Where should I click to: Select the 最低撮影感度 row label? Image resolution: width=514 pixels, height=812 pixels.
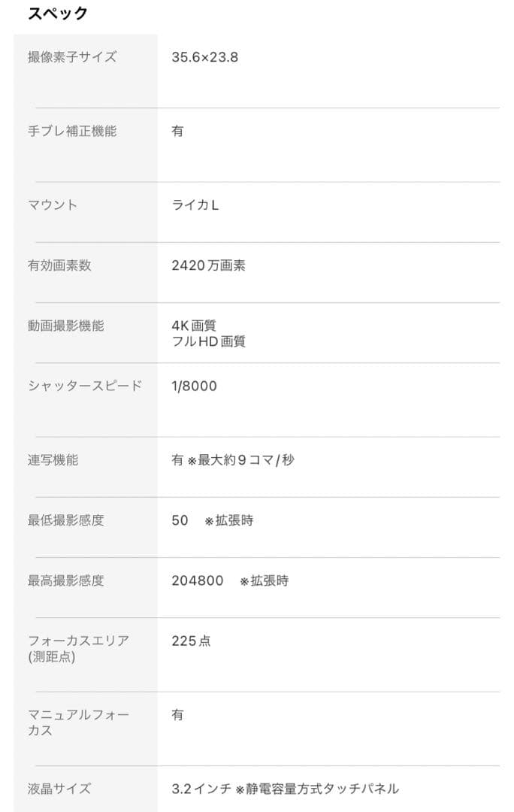pyautogui.click(x=66, y=520)
